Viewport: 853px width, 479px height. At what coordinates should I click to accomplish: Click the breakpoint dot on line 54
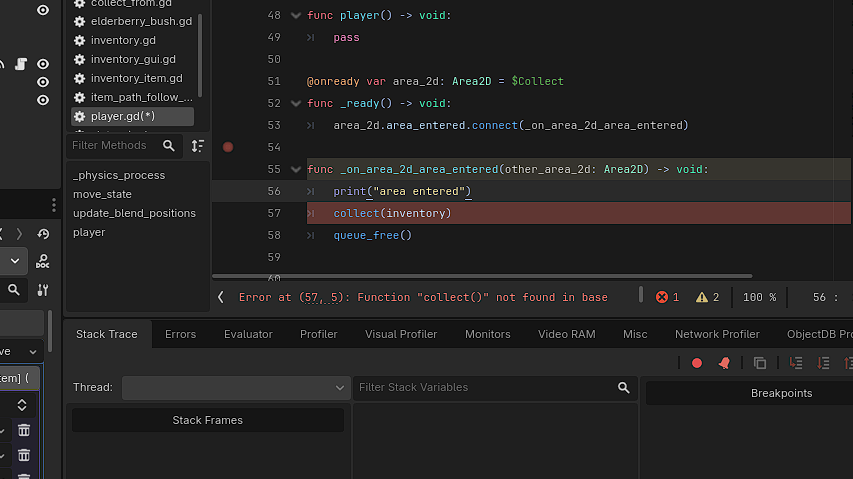[x=228, y=147]
